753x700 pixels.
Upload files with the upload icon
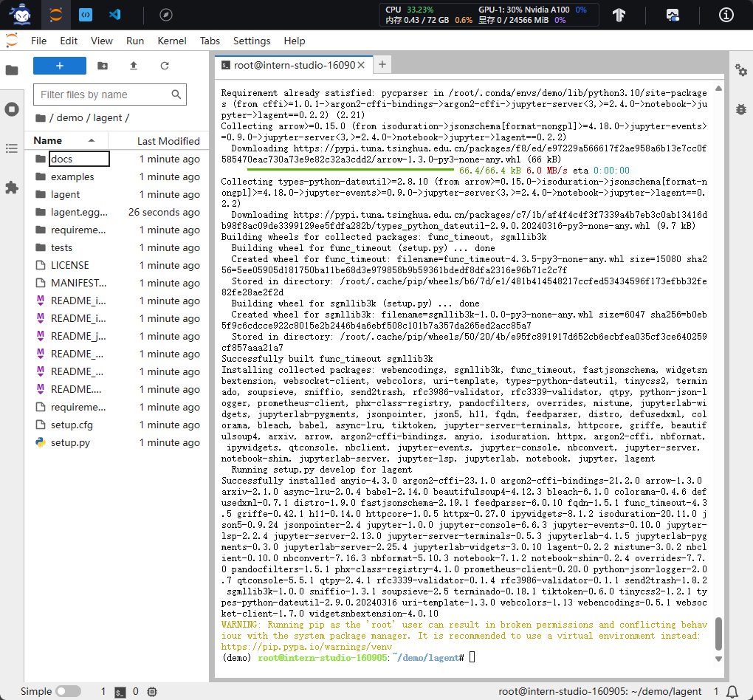134,66
